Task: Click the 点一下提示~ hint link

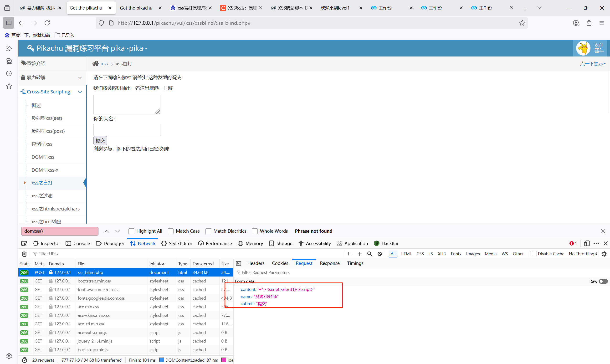Action: [x=593, y=64]
